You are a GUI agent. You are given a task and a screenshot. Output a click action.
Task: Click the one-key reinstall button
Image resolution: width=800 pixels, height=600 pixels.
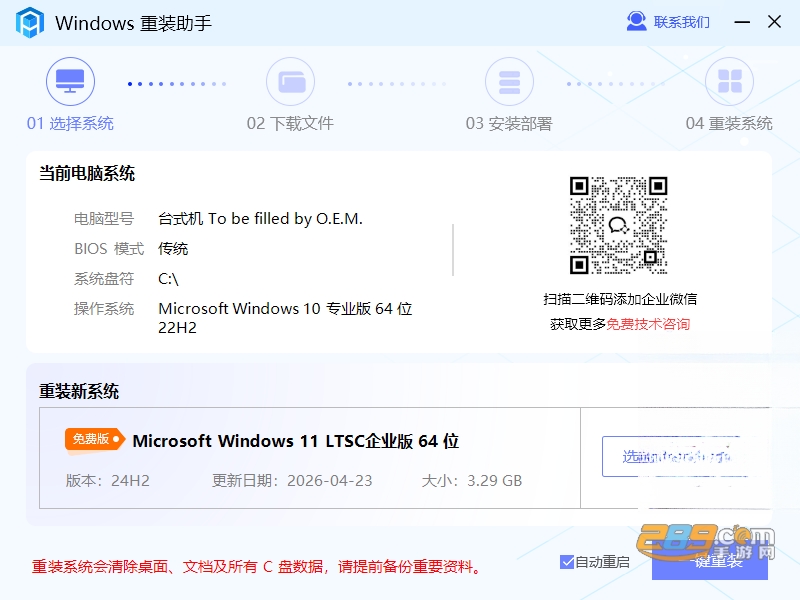coord(710,562)
